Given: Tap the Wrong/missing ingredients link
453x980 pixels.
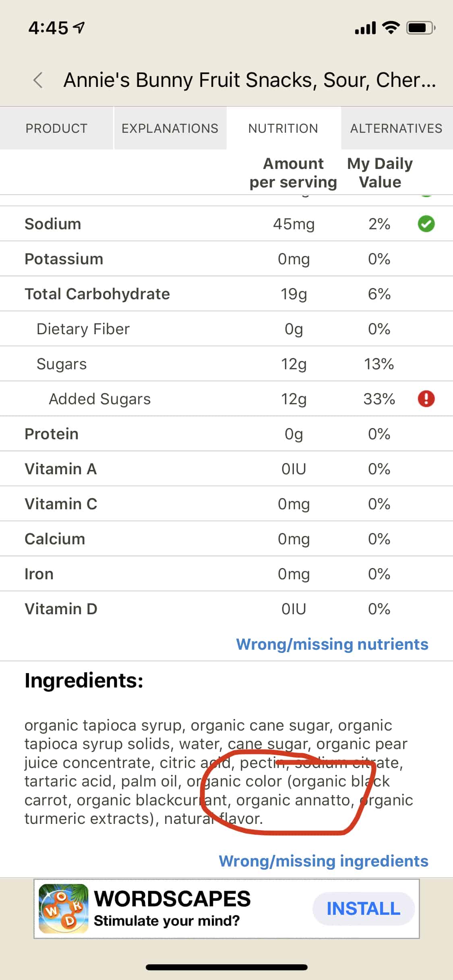Looking at the screenshot, I should tap(323, 861).
